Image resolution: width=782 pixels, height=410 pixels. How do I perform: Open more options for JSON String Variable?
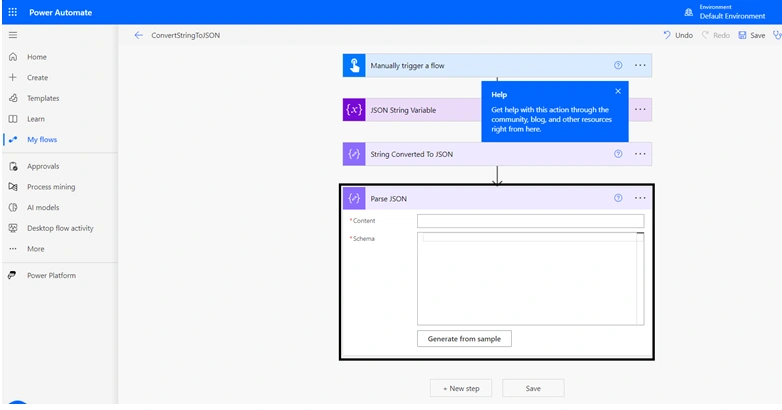coord(640,109)
